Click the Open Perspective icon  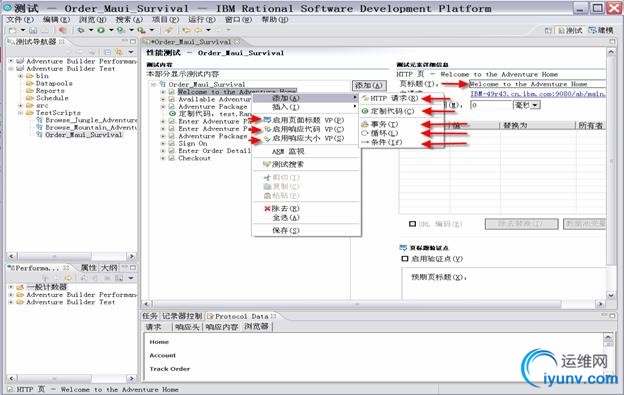[548, 30]
